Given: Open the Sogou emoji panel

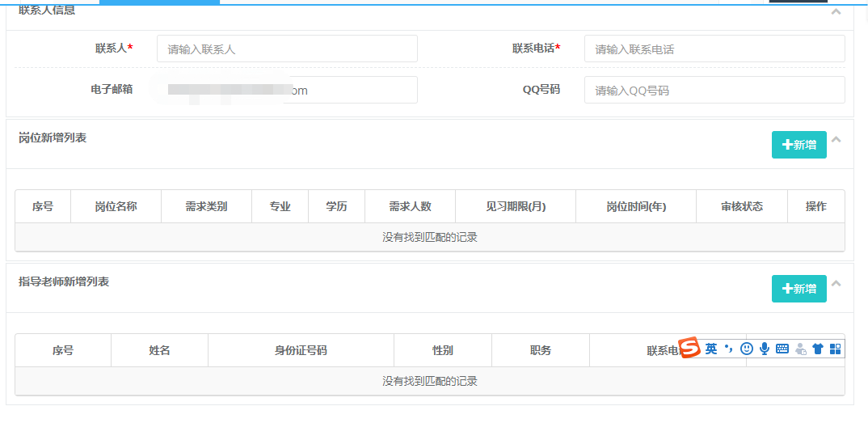Looking at the screenshot, I should click(747, 349).
